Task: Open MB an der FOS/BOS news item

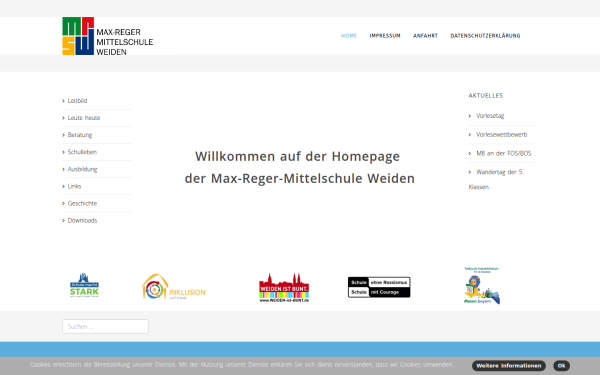Action: pyautogui.click(x=504, y=153)
